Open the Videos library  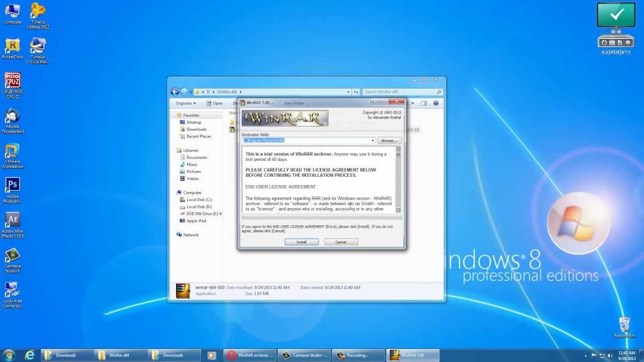[x=192, y=178]
